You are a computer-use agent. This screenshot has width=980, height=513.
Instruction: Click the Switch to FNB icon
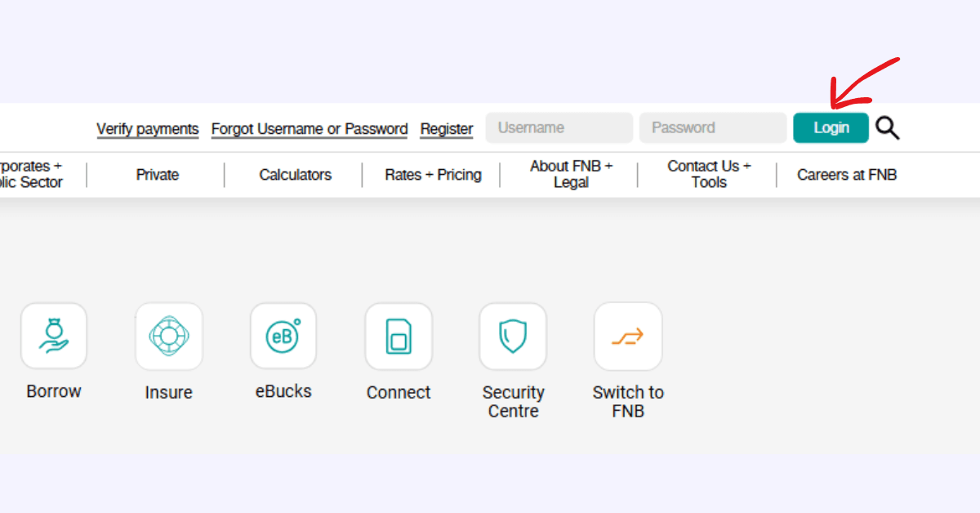click(627, 336)
